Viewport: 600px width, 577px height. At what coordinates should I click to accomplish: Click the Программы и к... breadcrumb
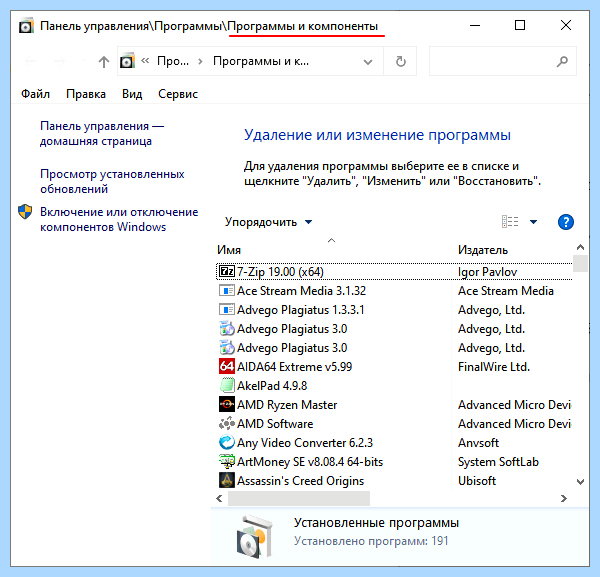coord(261,61)
